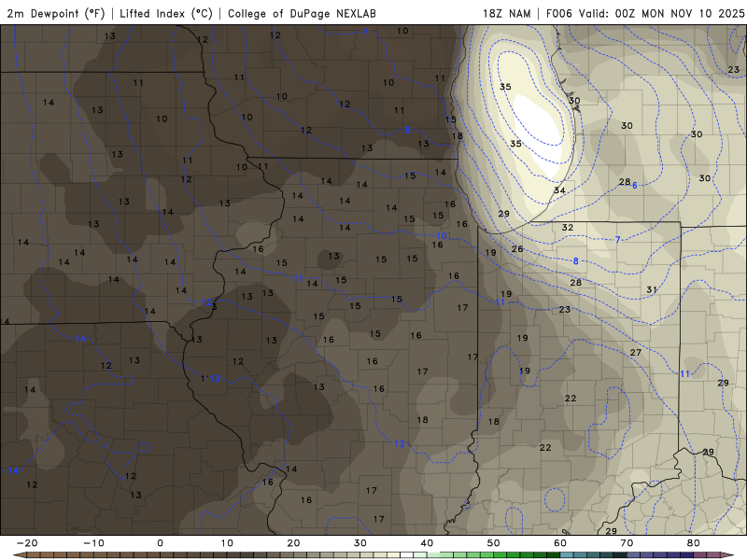Click the black dewpoint value '31' on the map
The image size is (747, 560).
652,289
